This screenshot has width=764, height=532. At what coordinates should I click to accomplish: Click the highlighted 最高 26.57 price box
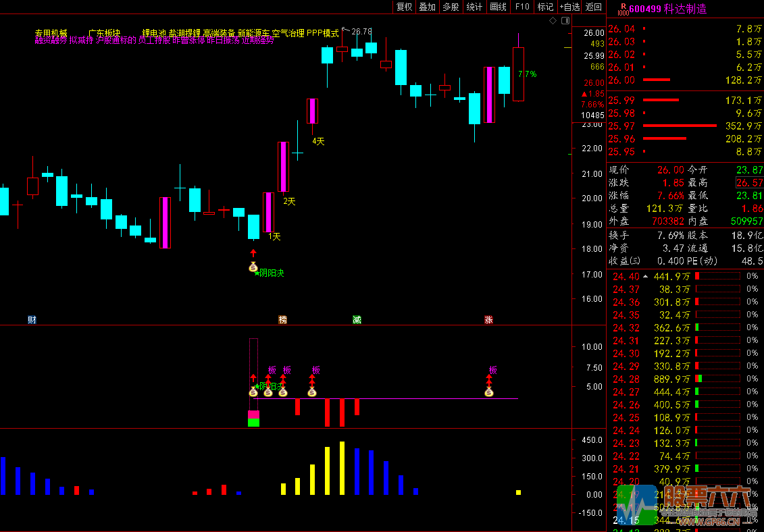pos(749,182)
